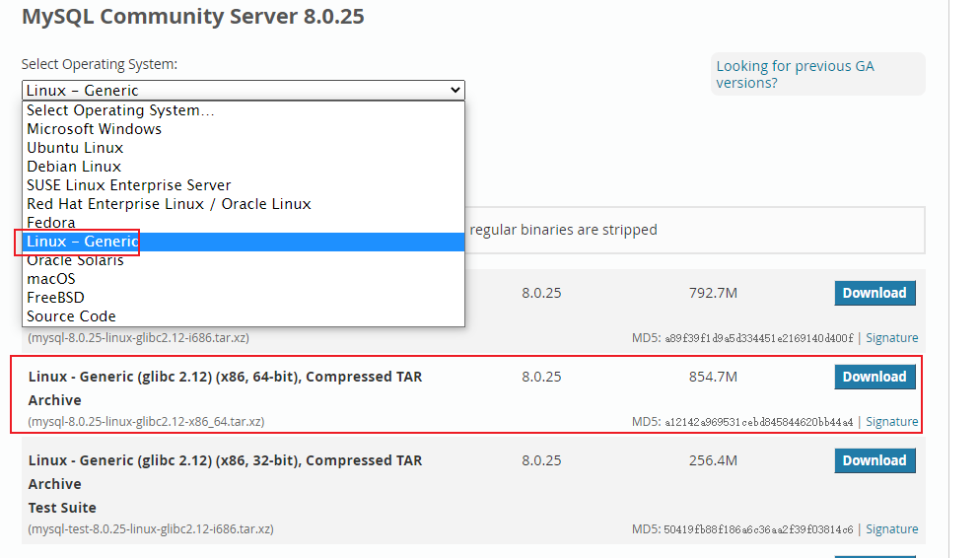Click the 256.4M file size value
980x558 pixels.
tap(713, 460)
